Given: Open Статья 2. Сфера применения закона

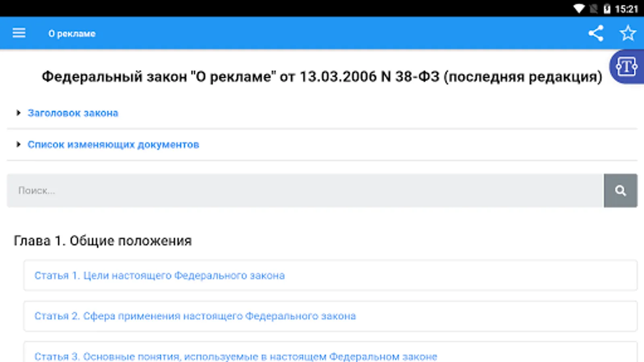Looking at the screenshot, I should (330, 316).
